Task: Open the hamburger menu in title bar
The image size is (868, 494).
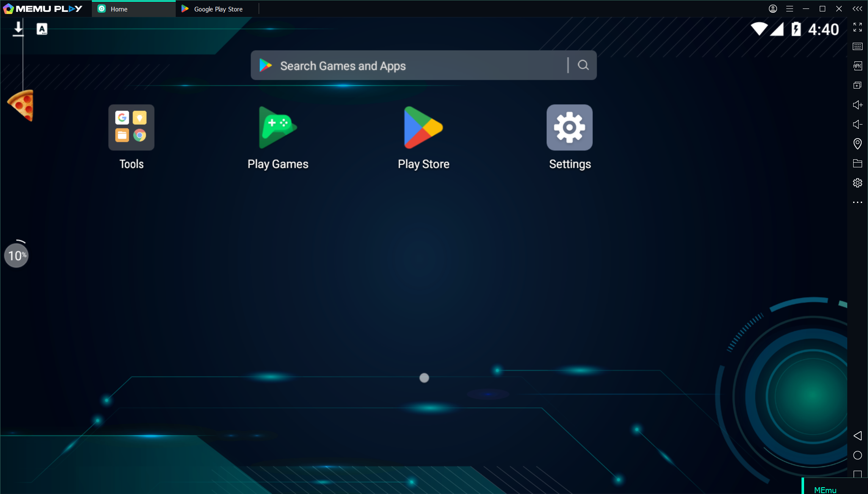Action: tap(789, 8)
